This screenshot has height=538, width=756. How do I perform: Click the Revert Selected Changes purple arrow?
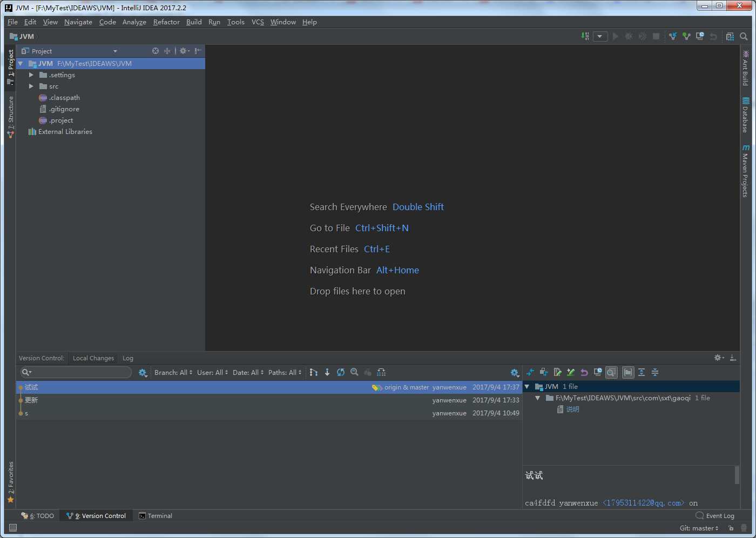click(584, 372)
